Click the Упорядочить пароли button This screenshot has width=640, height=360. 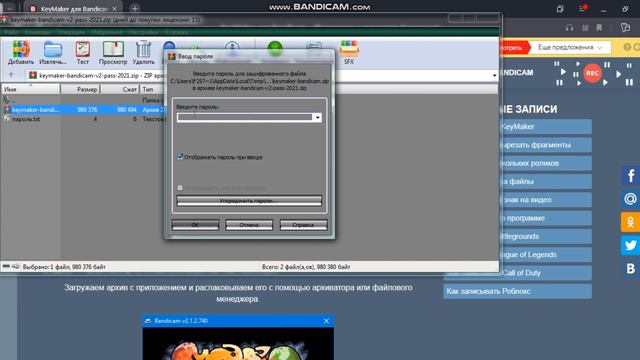[x=249, y=201]
